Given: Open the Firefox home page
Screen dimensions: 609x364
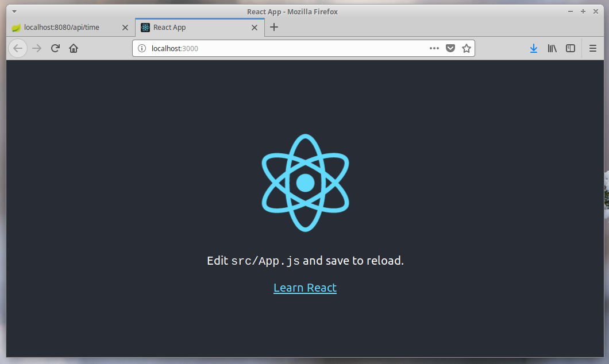Looking at the screenshot, I should point(74,48).
